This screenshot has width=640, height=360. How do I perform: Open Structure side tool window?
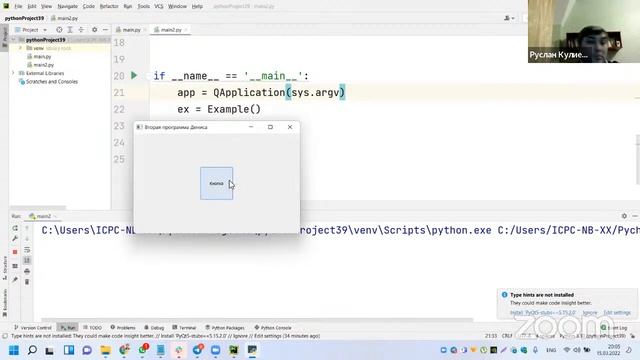[4, 267]
